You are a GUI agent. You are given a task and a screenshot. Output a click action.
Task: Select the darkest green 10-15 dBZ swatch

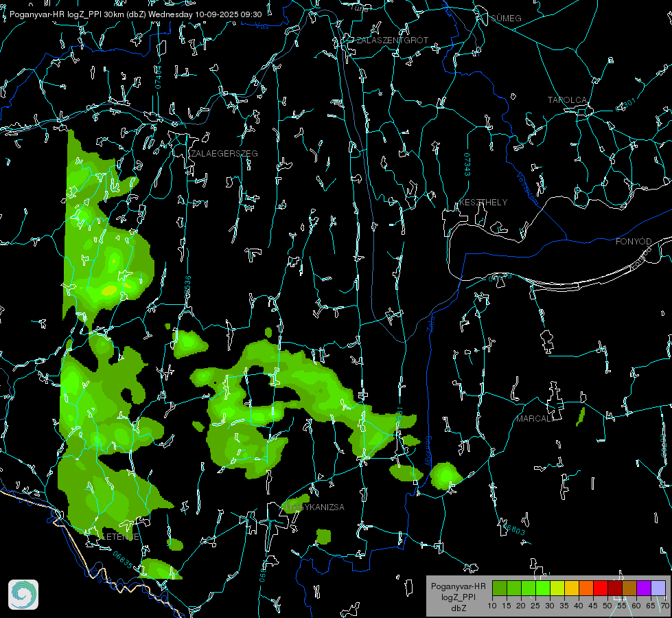pos(500,588)
